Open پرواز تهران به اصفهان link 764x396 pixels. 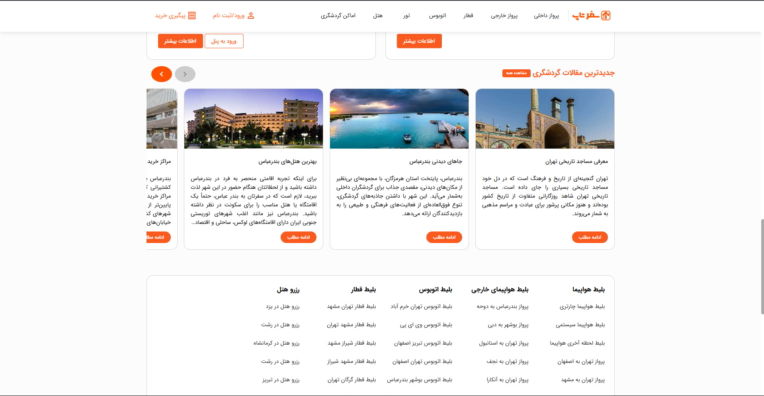[581, 362]
